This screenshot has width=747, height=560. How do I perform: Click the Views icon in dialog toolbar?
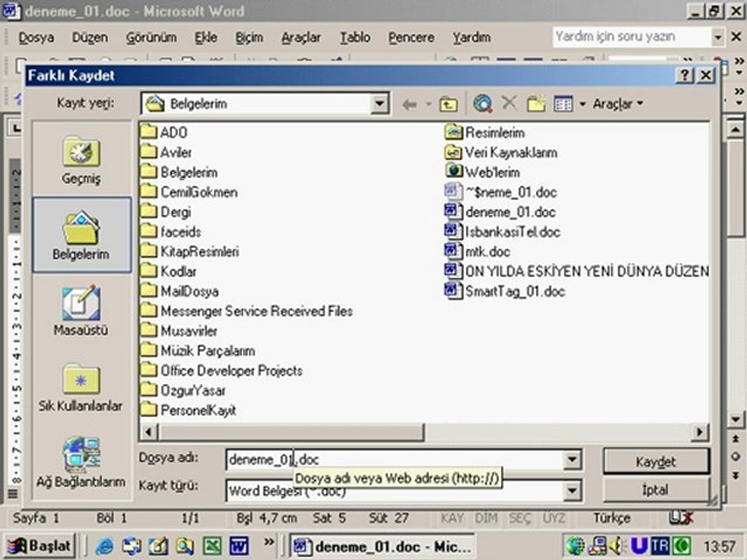point(563,103)
